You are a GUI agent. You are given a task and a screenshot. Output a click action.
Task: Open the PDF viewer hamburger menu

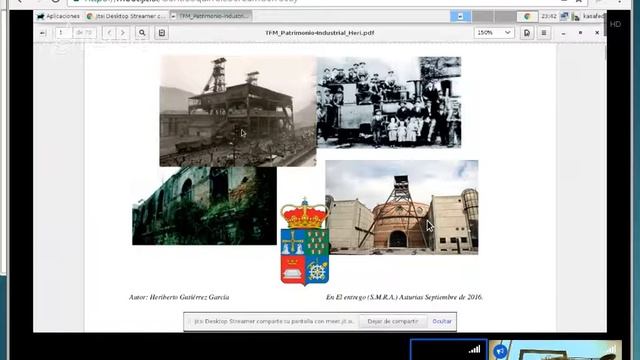[544, 33]
